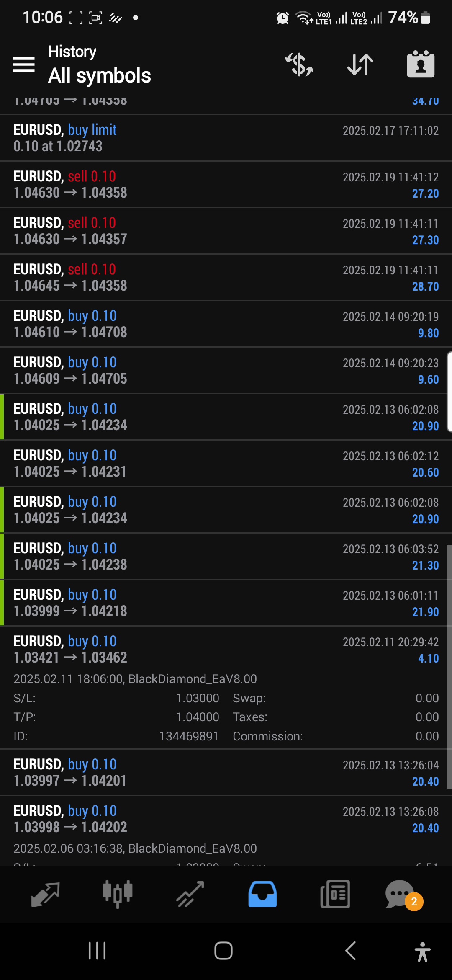Tap the sort arrows icon
452x980 pixels.
(360, 64)
